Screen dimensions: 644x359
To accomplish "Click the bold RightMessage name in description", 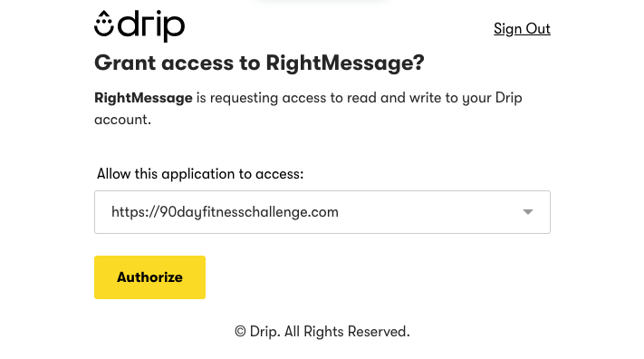I will pyautogui.click(x=143, y=98).
